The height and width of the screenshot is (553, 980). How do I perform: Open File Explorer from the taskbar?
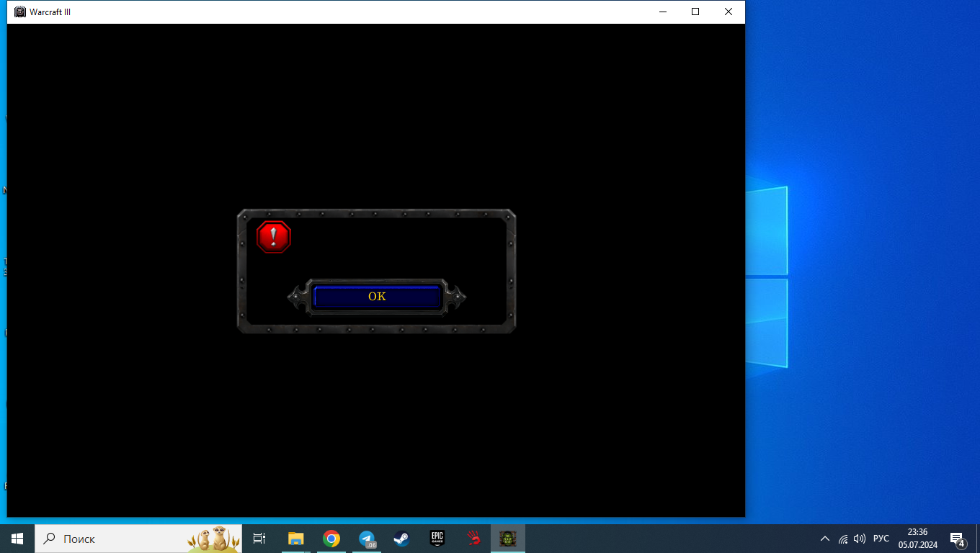(x=296, y=539)
